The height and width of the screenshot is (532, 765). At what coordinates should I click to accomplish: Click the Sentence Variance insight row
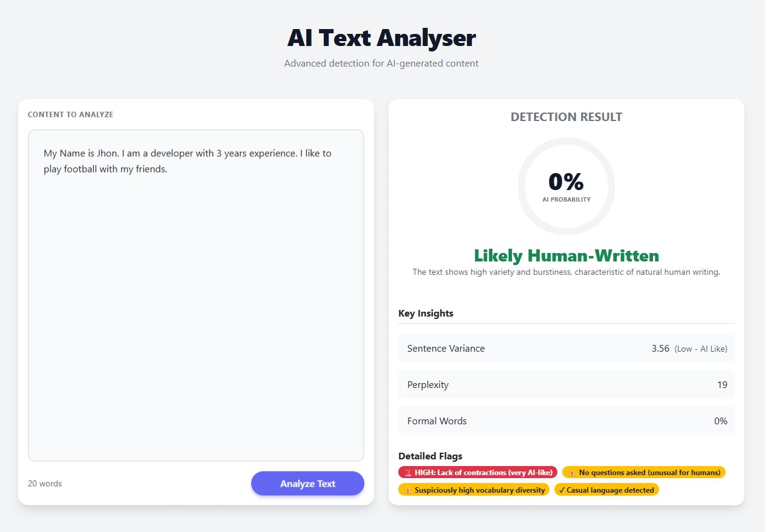click(x=566, y=349)
